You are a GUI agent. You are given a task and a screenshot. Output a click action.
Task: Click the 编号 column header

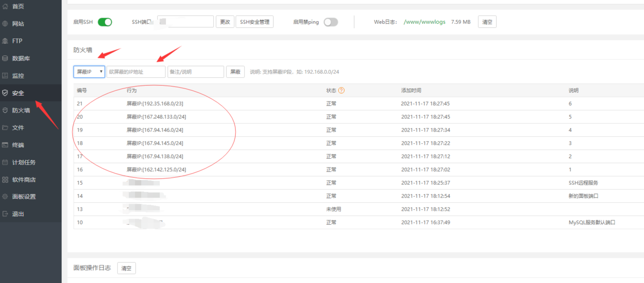pos(82,90)
